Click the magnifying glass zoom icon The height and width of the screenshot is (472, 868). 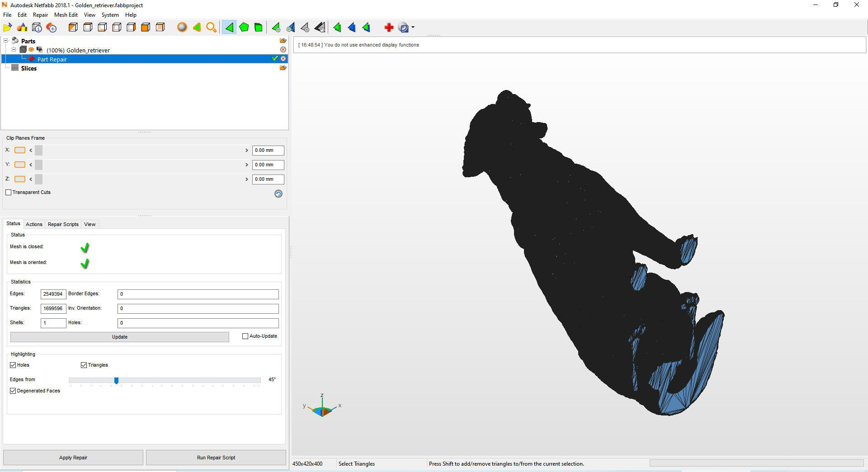click(x=211, y=28)
